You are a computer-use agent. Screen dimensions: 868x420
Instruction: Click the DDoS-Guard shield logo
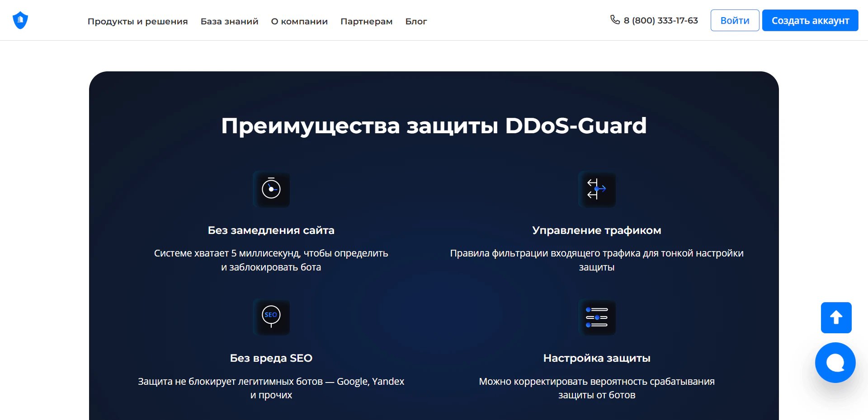(x=20, y=20)
